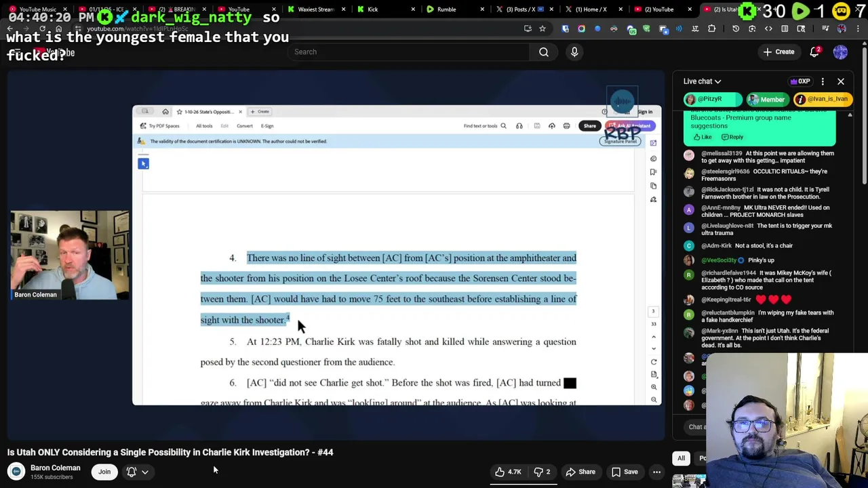Reply to the pinned Bluecoats message
The image size is (868, 488).
[732, 137]
